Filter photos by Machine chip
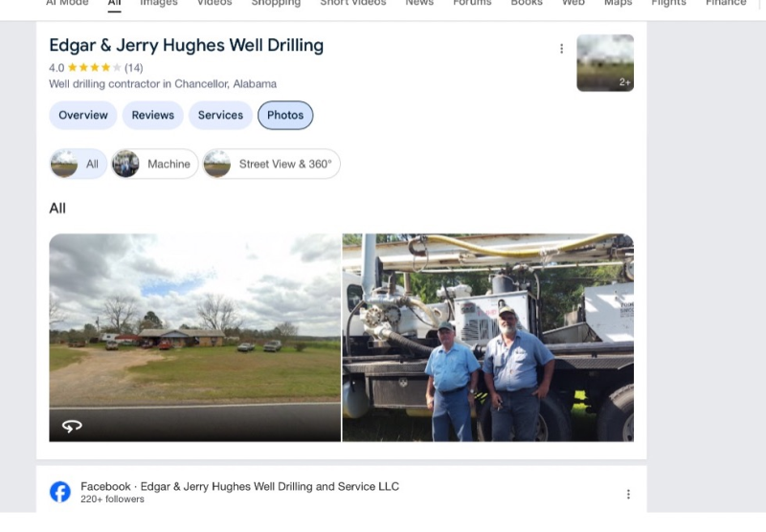This screenshot has height=532, width=766. (155, 164)
